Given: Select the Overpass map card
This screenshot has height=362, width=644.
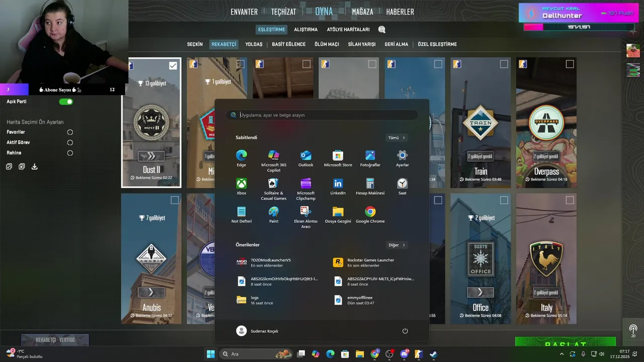Looking at the screenshot, I should pos(546,123).
